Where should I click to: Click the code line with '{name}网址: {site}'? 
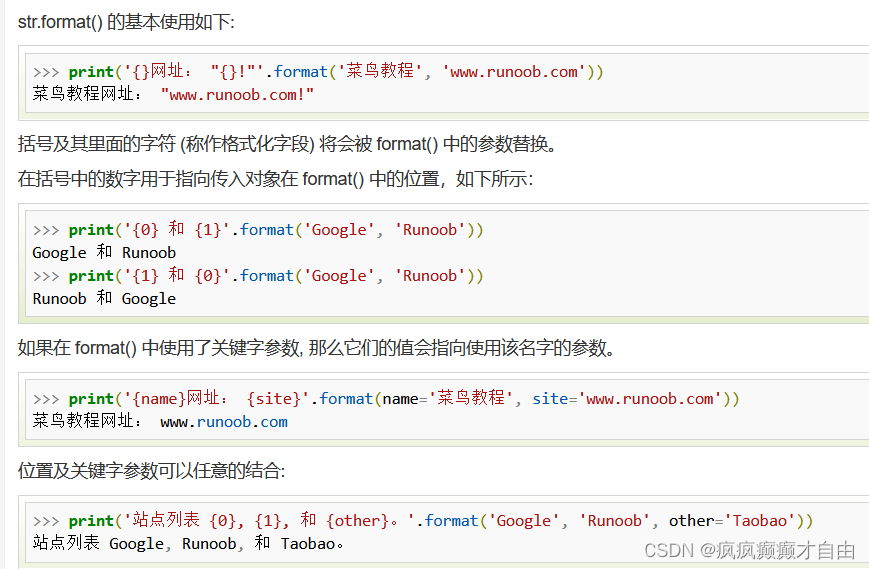coord(386,398)
